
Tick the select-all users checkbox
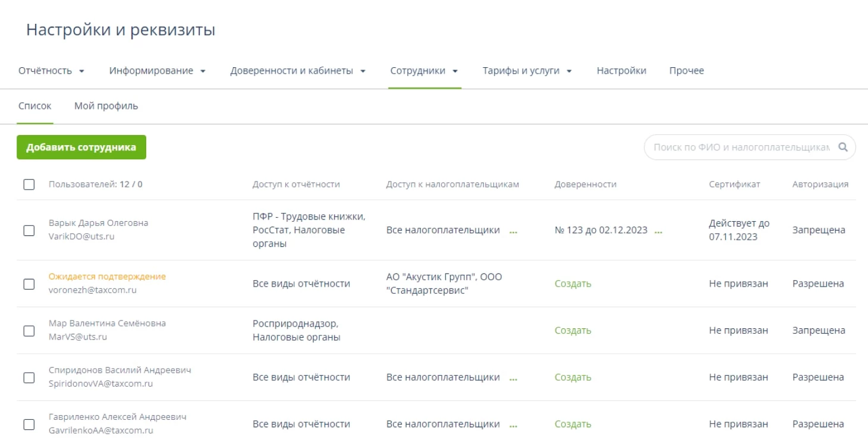(29, 184)
